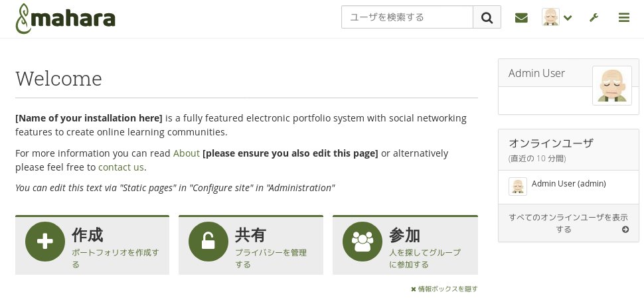Follow the contact us link
This screenshot has width=644, height=298.
[121, 167]
